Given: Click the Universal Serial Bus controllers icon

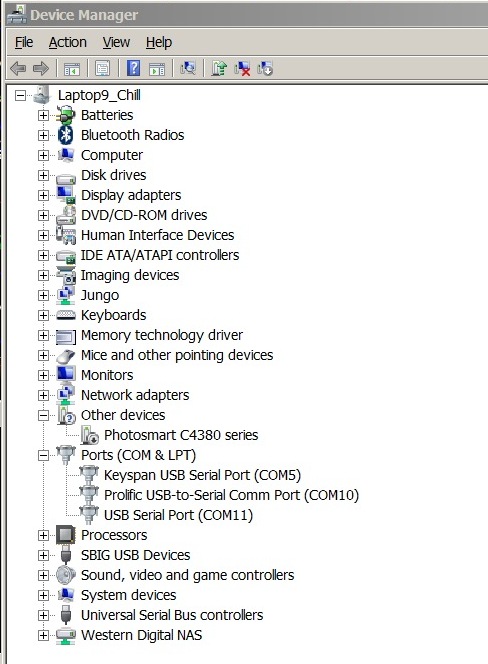Looking at the screenshot, I should (66, 615).
